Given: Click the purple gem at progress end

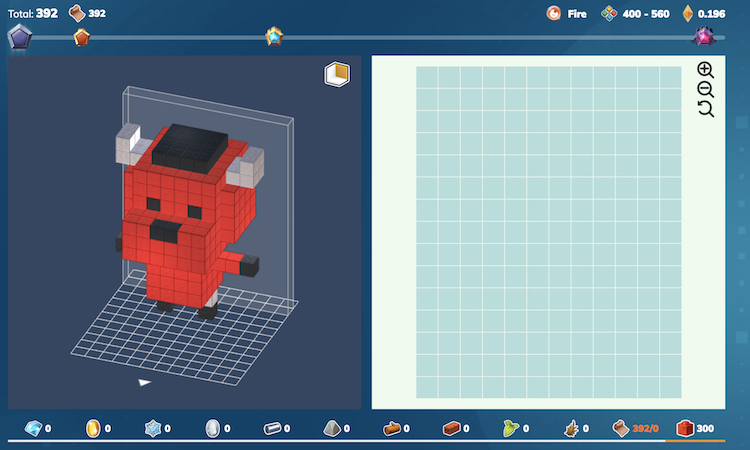Looking at the screenshot, I should [704, 36].
